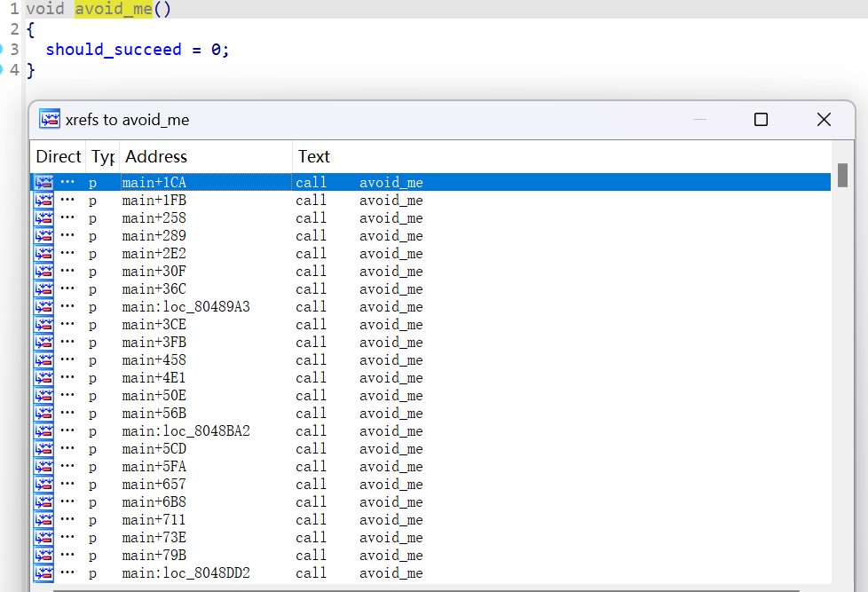The width and height of the screenshot is (868, 592).
Task: Click the xref icon of the main+1FB row
Action: 43,200
